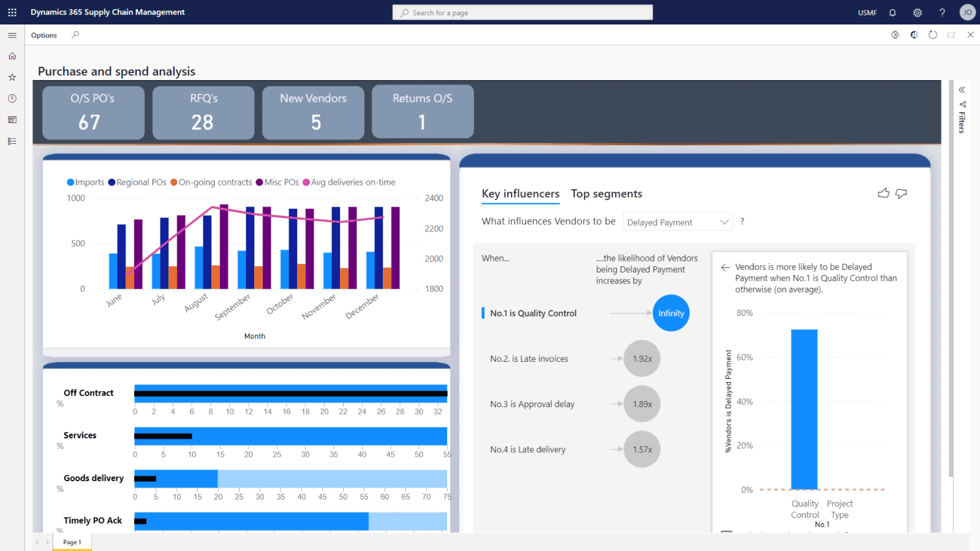Toggle Imports series in chart legend

tap(86, 182)
